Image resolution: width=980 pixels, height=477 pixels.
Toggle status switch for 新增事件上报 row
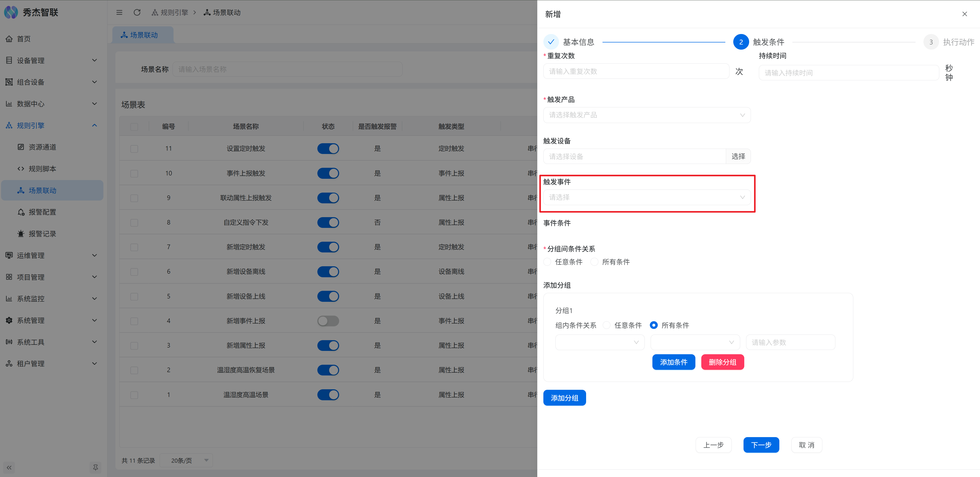[328, 321]
